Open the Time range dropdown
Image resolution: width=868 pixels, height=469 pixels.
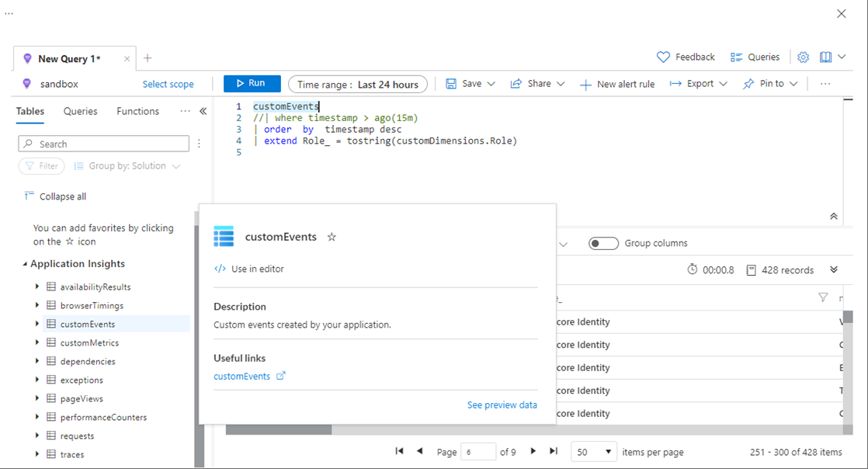[357, 83]
